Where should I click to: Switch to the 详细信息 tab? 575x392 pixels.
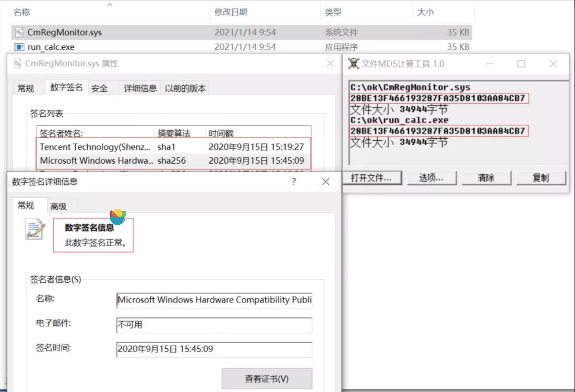tap(140, 88)
